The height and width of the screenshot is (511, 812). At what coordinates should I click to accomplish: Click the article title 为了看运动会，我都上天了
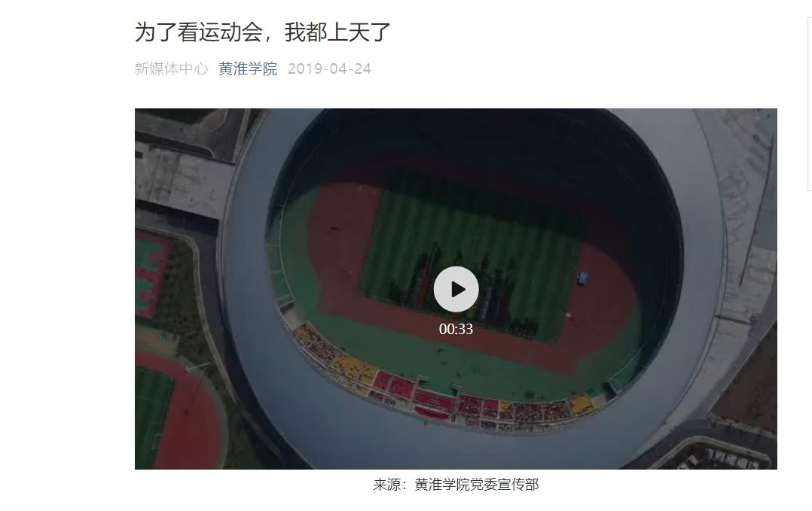click(x=262, y=32)
